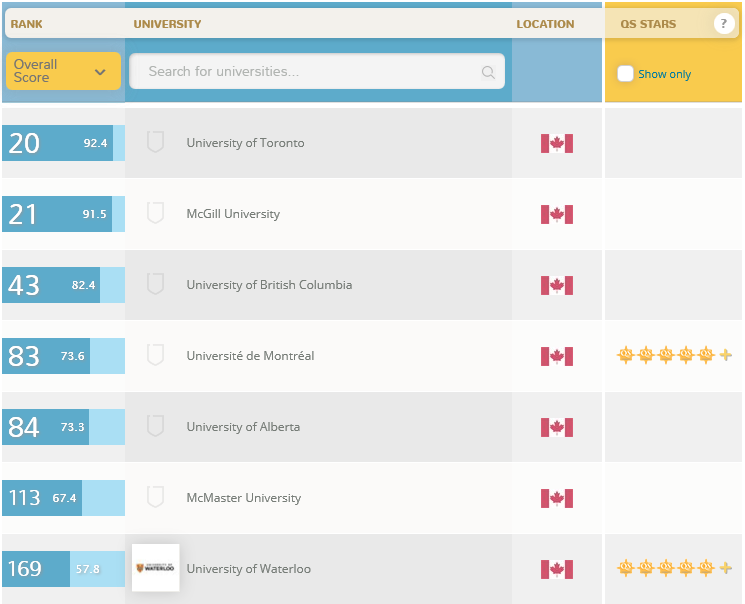
Task: Open the University of Toronto link
Action: (x=245, y=143)
